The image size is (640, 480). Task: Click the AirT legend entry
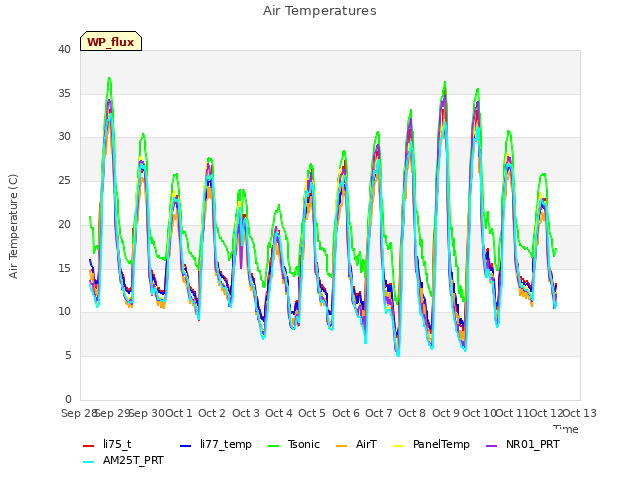tap(356, 444)
